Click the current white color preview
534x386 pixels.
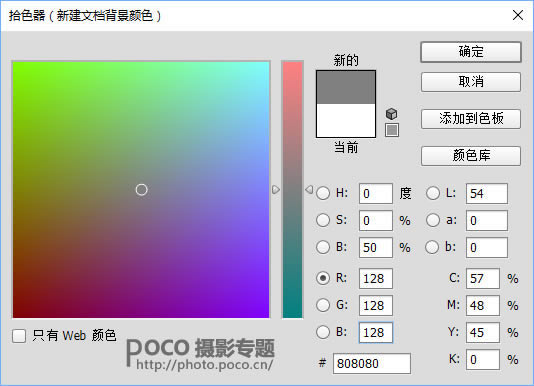point(346,121)
